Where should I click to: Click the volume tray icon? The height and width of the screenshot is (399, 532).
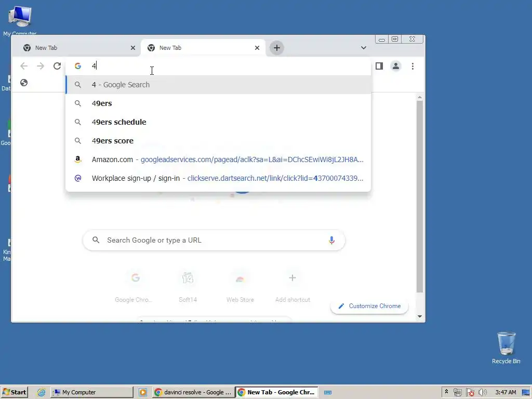pyautogui.click(x=482, y=393)
